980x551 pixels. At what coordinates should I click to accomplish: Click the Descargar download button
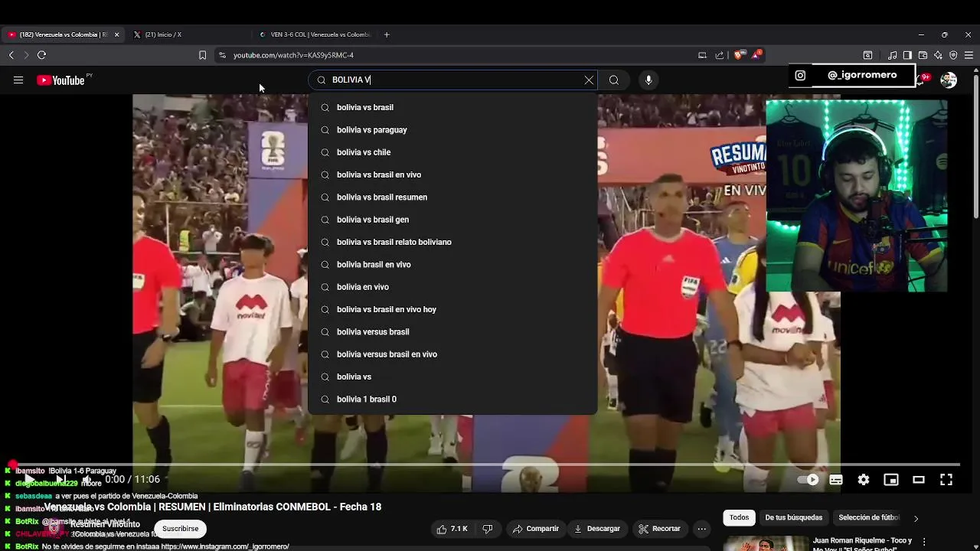coord(597,529)
